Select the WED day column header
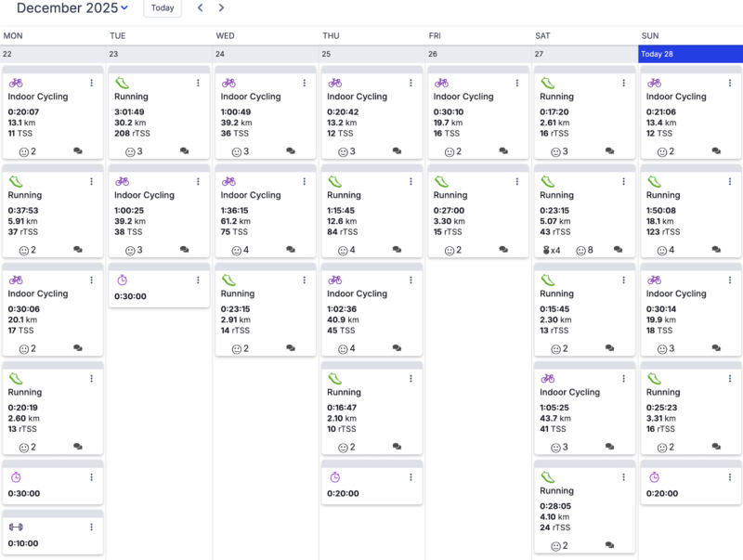The image size is (743, 560). point(226,35)
